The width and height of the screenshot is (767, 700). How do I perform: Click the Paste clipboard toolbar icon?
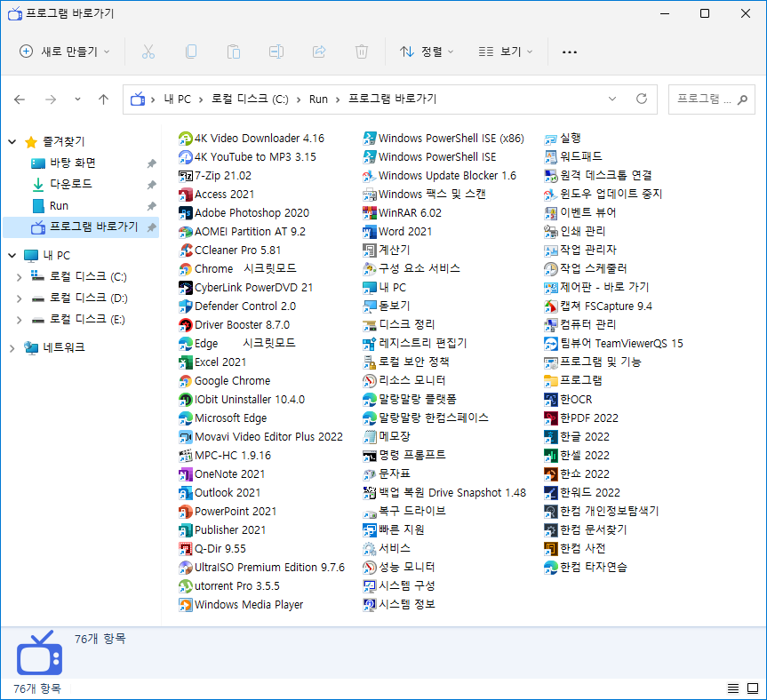[234, 52]
